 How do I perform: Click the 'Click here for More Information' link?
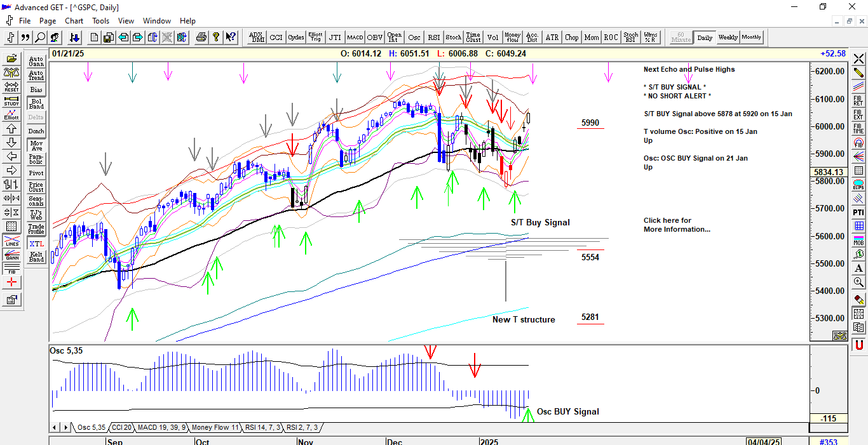(x=677, y=225)
